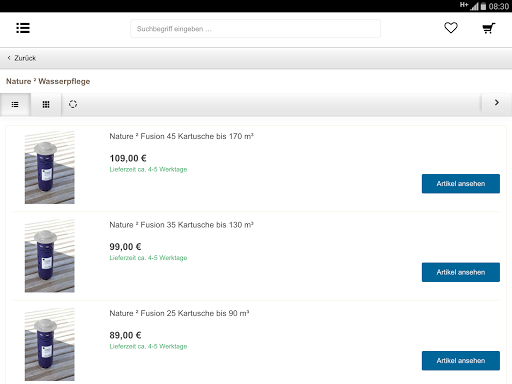
Task: Open the wishlist heart icon
Action: [451, 28]
